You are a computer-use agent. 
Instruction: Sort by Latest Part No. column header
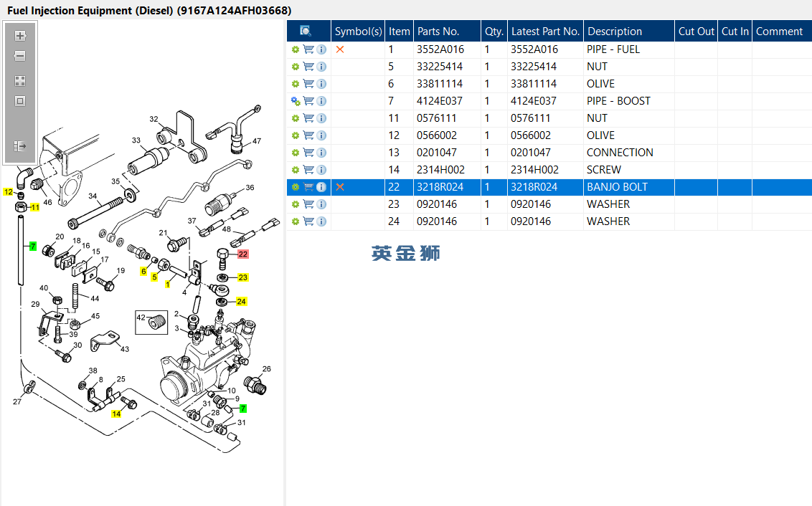coord(545,31)
